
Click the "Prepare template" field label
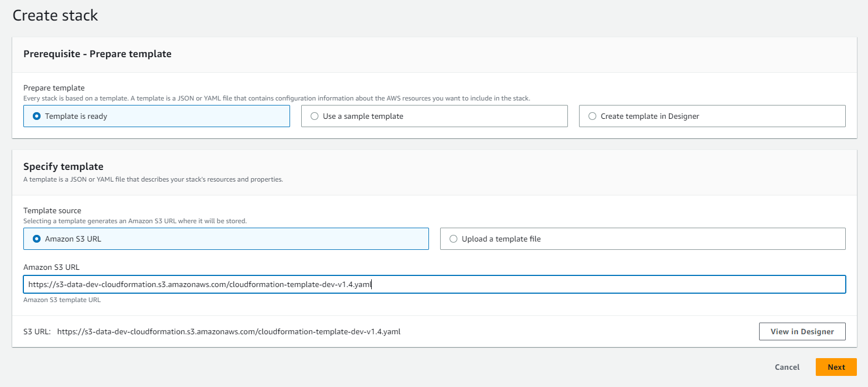54,88
